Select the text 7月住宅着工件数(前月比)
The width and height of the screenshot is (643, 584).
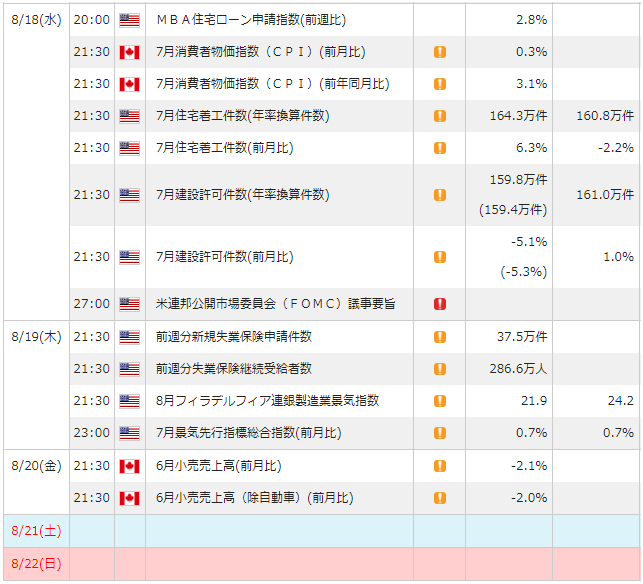tap(225, 148)
